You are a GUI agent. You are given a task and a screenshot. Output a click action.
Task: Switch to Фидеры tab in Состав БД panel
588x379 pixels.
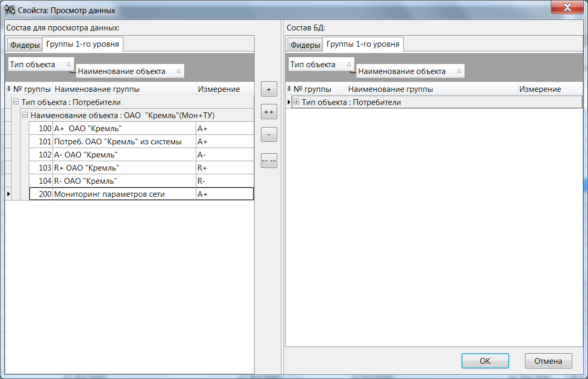point(306,45)
